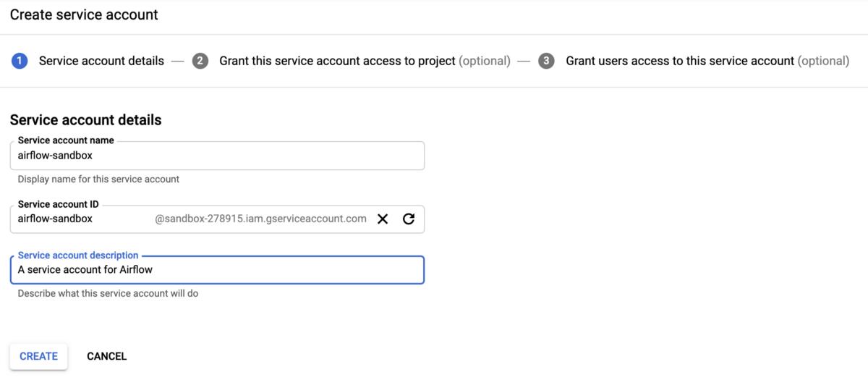The image size is (868, 380).
Task: Click the gray step 3 circle
Action: click(546, 61)
